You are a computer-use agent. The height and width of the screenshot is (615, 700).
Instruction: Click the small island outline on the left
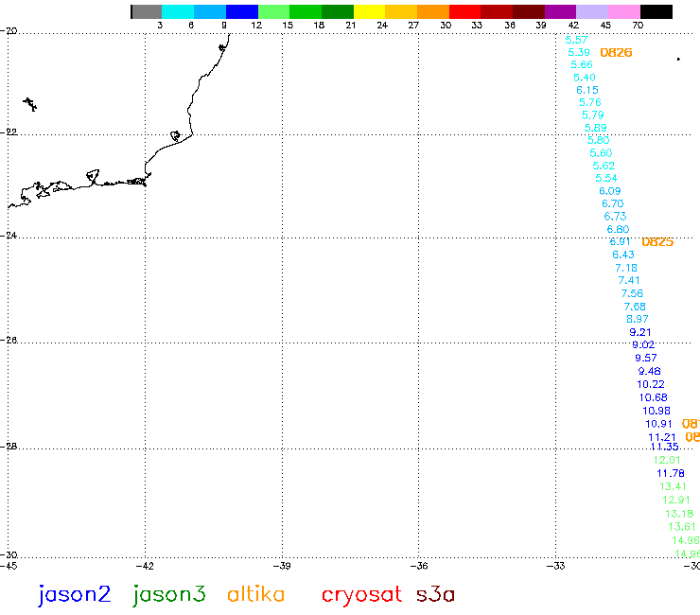pos(30,104)
